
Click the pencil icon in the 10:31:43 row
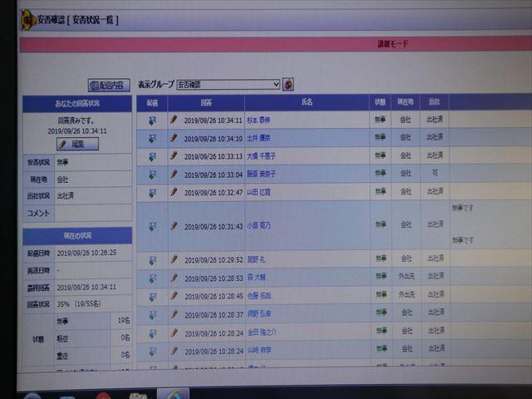(174, 226)
